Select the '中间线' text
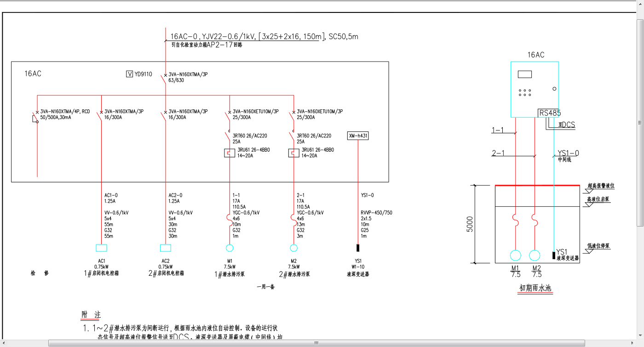The image size is (644, 347). point(564,159)
